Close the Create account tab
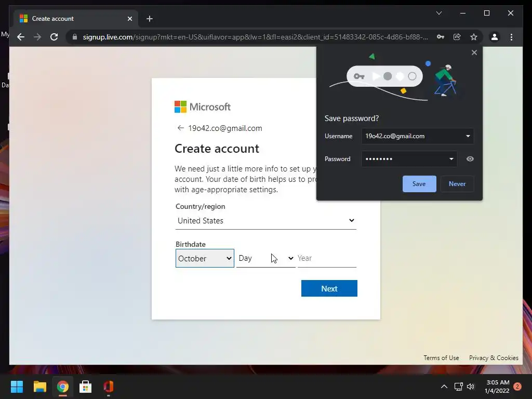The width and height of the screenshot is (532, 399). [x=129, y=19]
